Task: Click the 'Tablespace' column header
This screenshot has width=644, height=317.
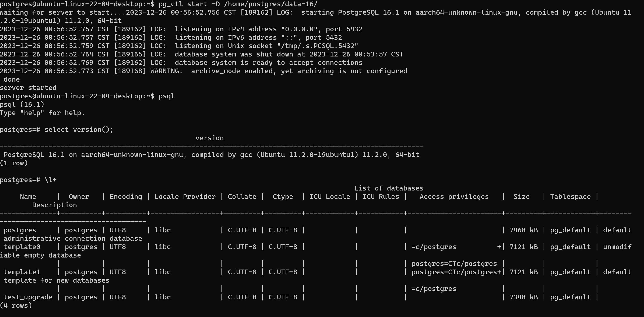Action: (x=570, y=197)
